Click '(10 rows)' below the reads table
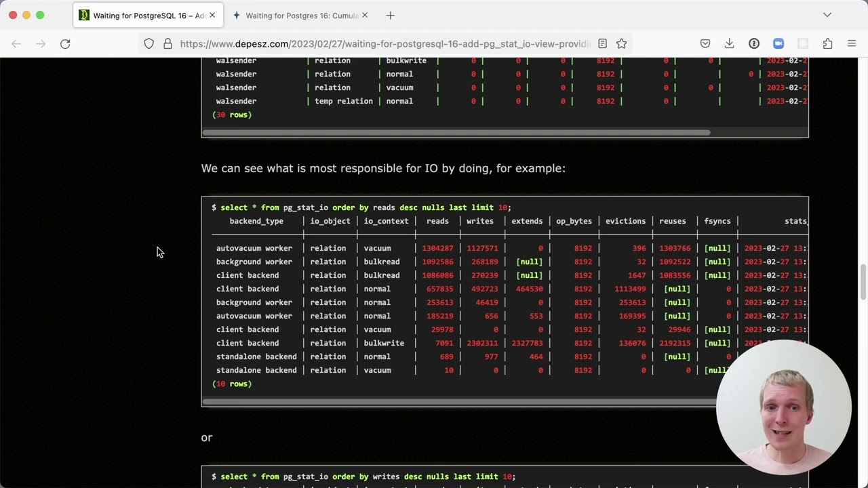868x488 pixels. (232, 384)
